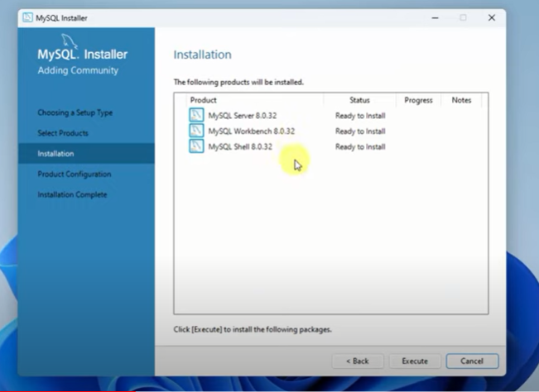Image resolution: width=539 pixels, height=392 pixels.
Task: Click the MySQL dolphin logo in sidebar
Action: point(70,41)
